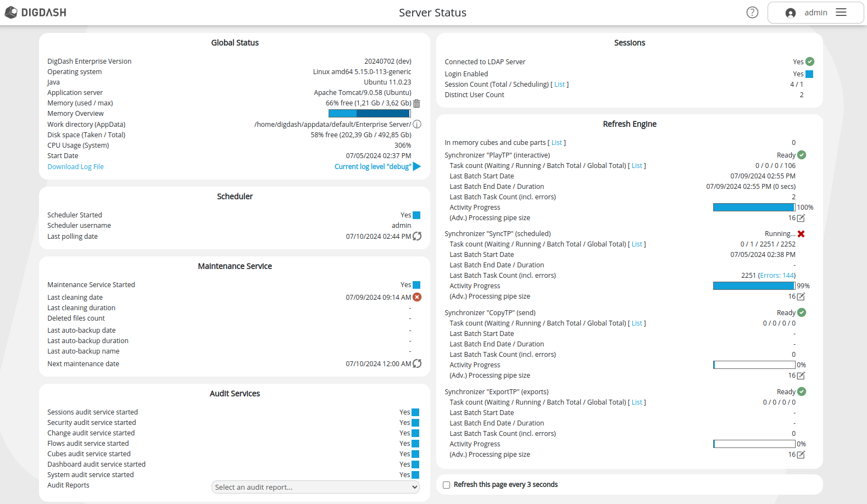Click the Memory Overview usage bar
Image resolution: width=867 pixels, height=504 pixels.
coord(369,114)
